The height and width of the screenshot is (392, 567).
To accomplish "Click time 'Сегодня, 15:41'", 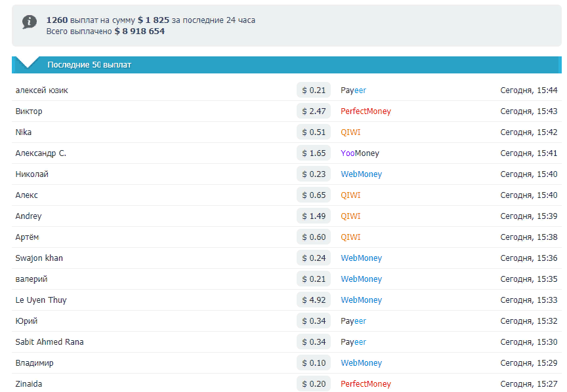I will point(529,153).
